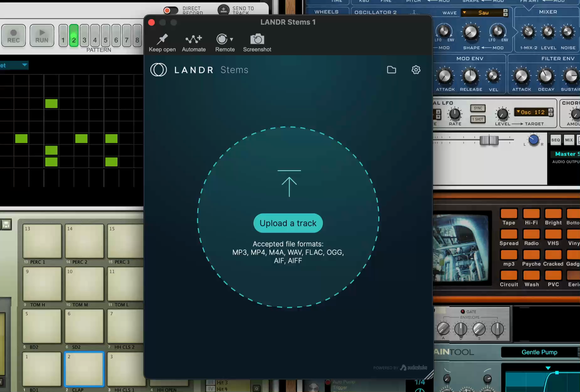Enable the Radio effect button
This screenshot has width=580, height=392.
click(531, 234)
